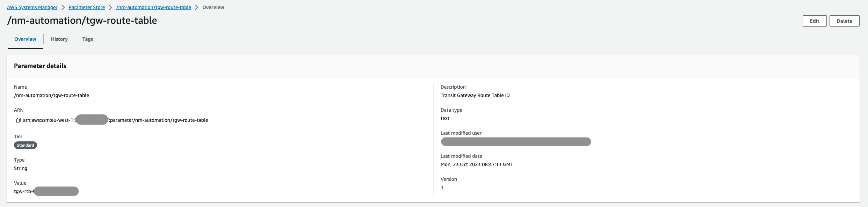Click the tgw-rtb parameter value
Viewport: 868px width, 207px height.
point(46,191)
